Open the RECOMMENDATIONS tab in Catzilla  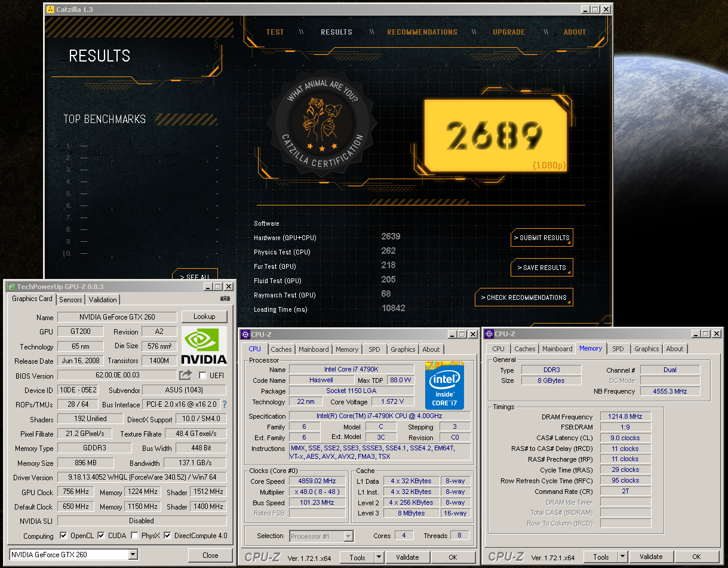(422, 32)
